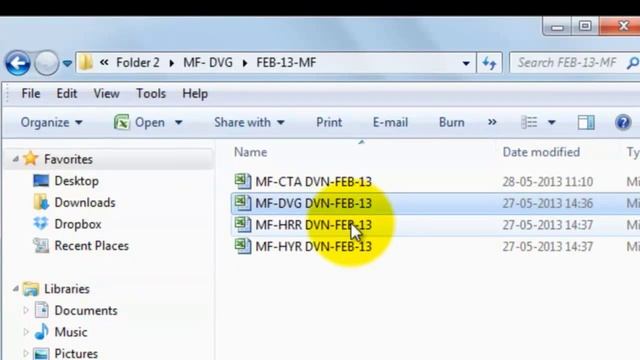
Task: Click the Desktop icon in Favorites
Action: 41,180
